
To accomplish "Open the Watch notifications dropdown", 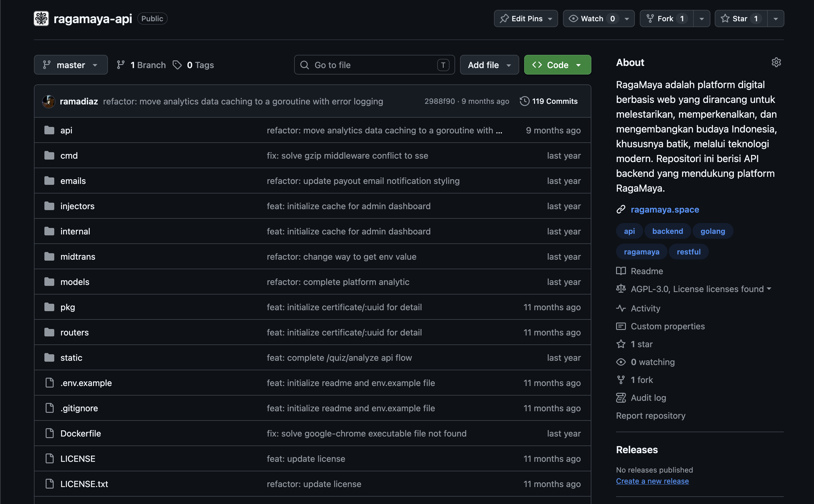I will coord(599,18).
